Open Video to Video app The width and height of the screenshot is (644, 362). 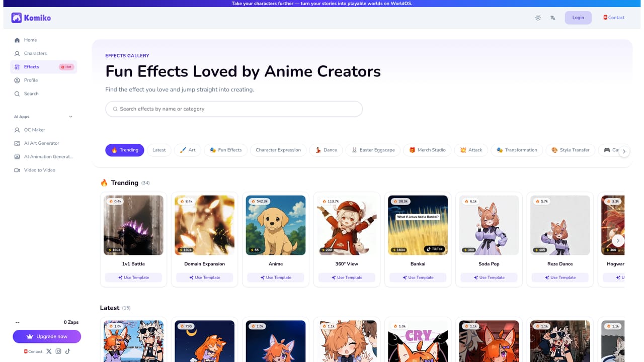click(43, 170)
